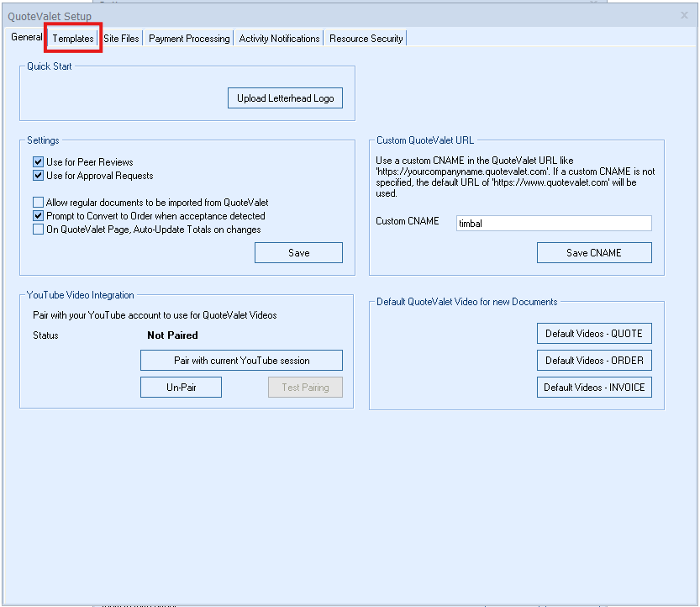
Task: Click the Not Paired status text
Action: click(x=172, y=335)
